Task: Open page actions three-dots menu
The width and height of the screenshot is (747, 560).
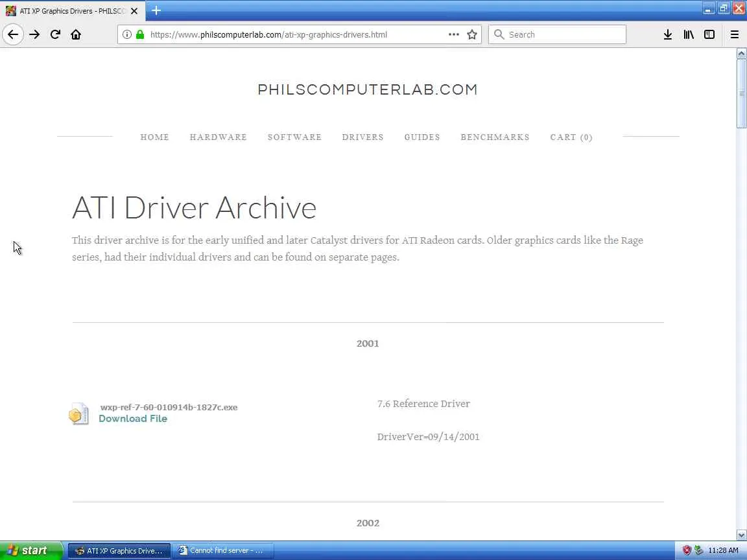Action: 453,34
